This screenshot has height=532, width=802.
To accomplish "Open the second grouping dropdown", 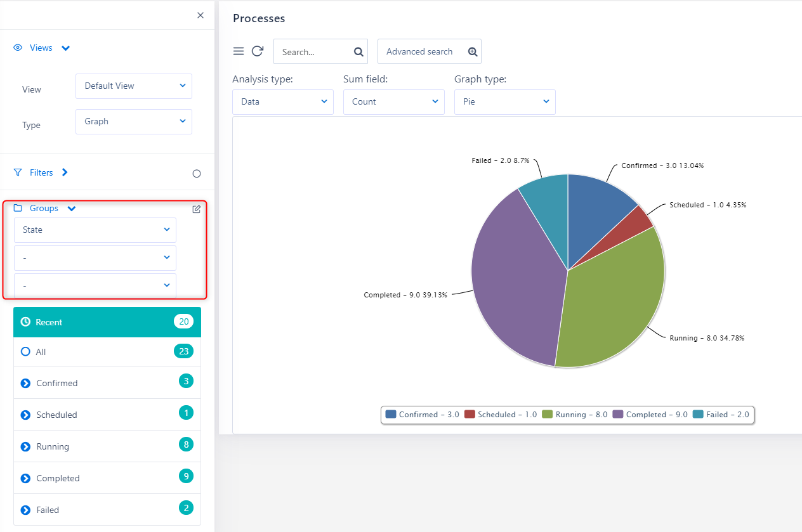I will (95, 257).
